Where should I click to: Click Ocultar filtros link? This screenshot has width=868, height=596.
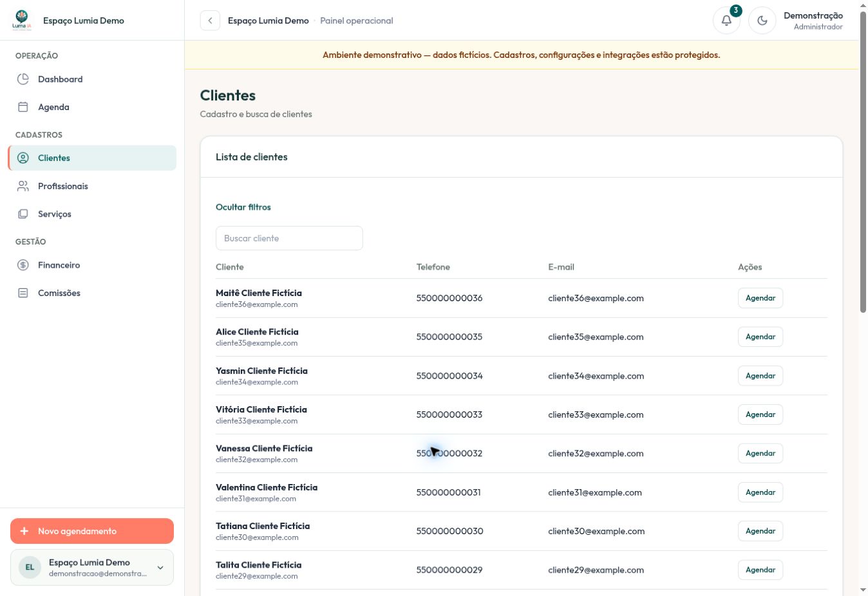coord(243,207)
